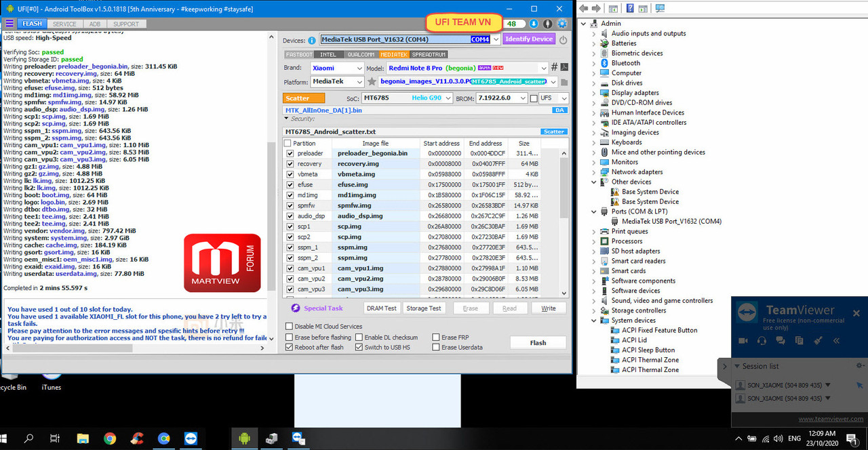Click the hash icon beside Model dropdown
Image resolution: width=868 pixels, height=450 pixels.
pos(554,67)
